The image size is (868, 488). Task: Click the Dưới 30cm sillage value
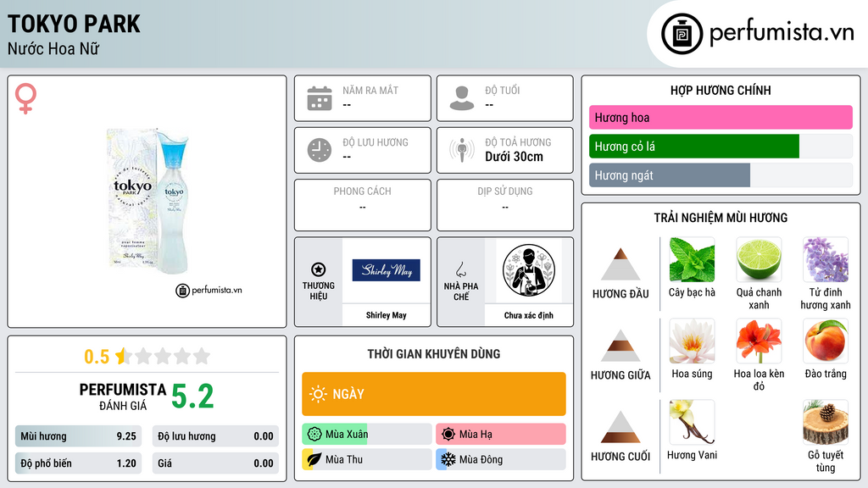point(514,157)
